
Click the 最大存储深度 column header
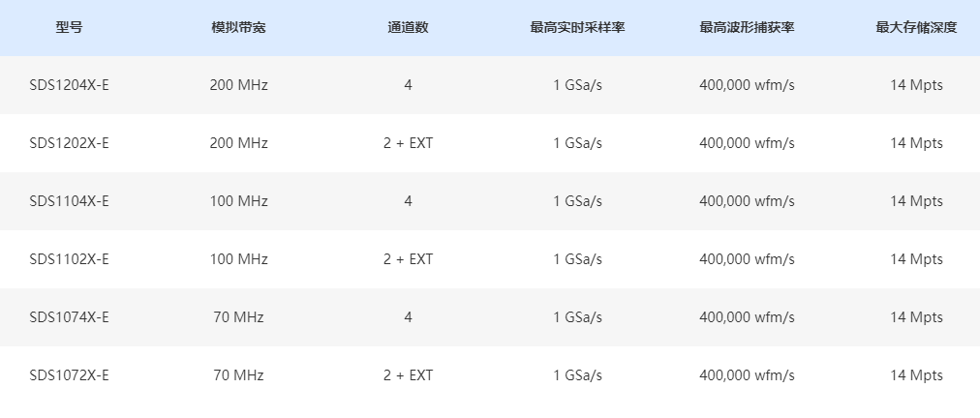coord(916,27)
